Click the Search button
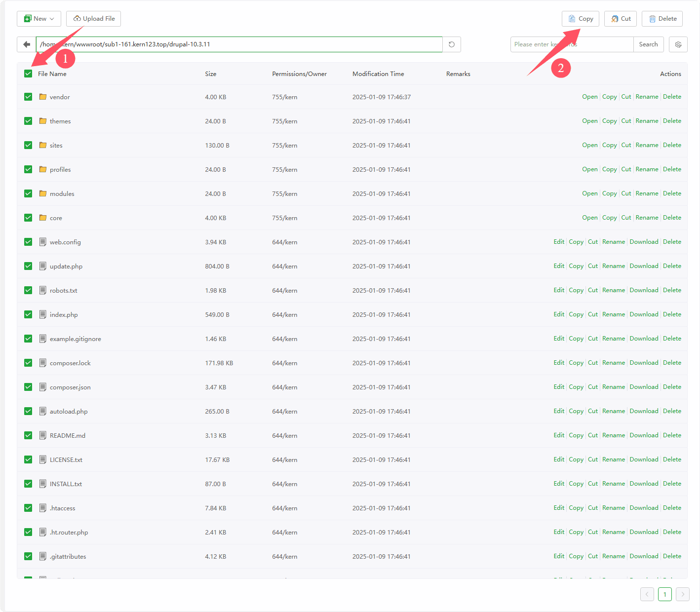Viewport: 700px width, 612px height. click(x=648, y=44)
